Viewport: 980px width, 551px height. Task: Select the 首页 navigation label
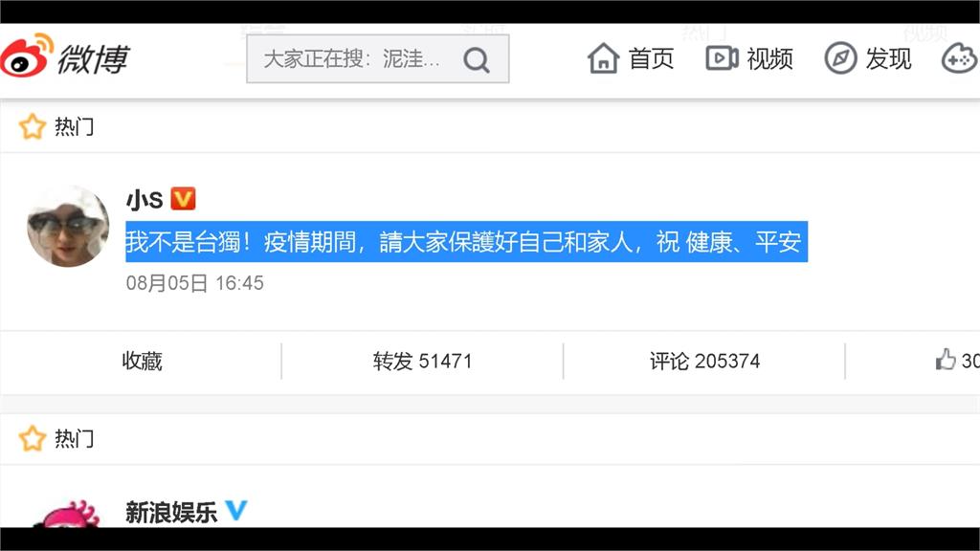click(x=652, y=59)
